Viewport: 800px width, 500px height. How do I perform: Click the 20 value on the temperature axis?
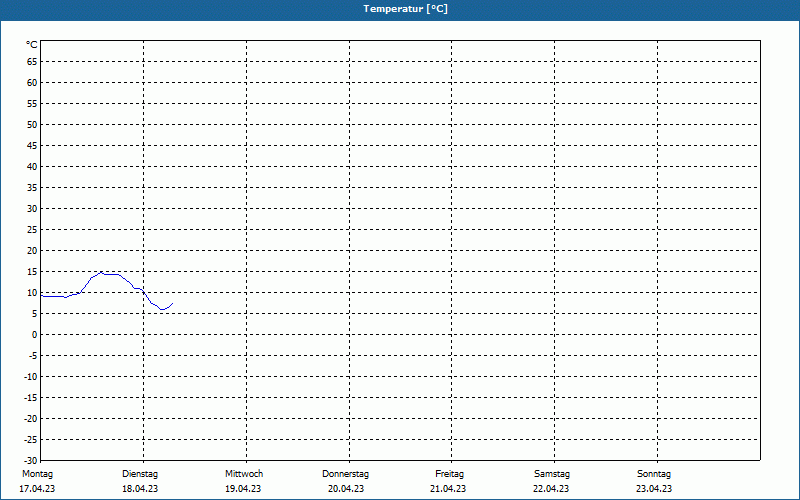[32, 251]
